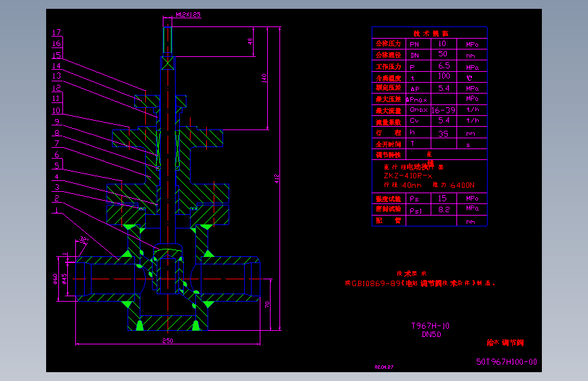588x381 pixels.
Task: Click the 'DN' symbol in the spec table
Action: [414, 56]
